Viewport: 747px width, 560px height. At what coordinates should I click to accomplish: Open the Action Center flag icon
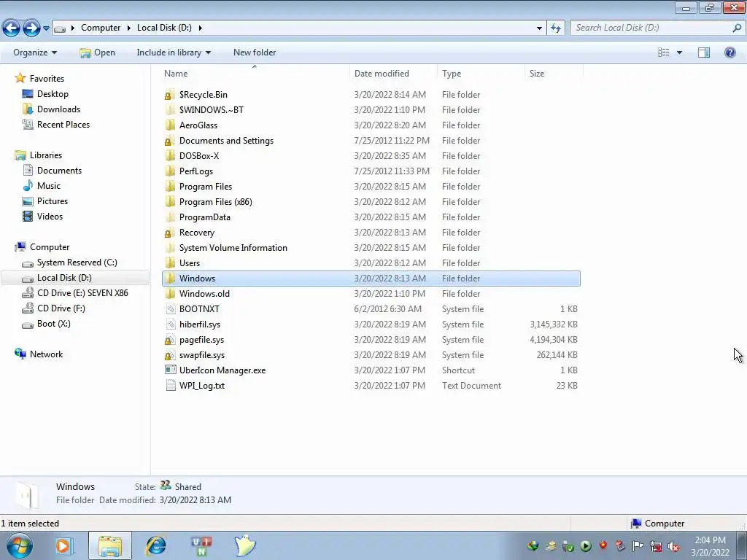pyautogui.click(x=638, y=546)
